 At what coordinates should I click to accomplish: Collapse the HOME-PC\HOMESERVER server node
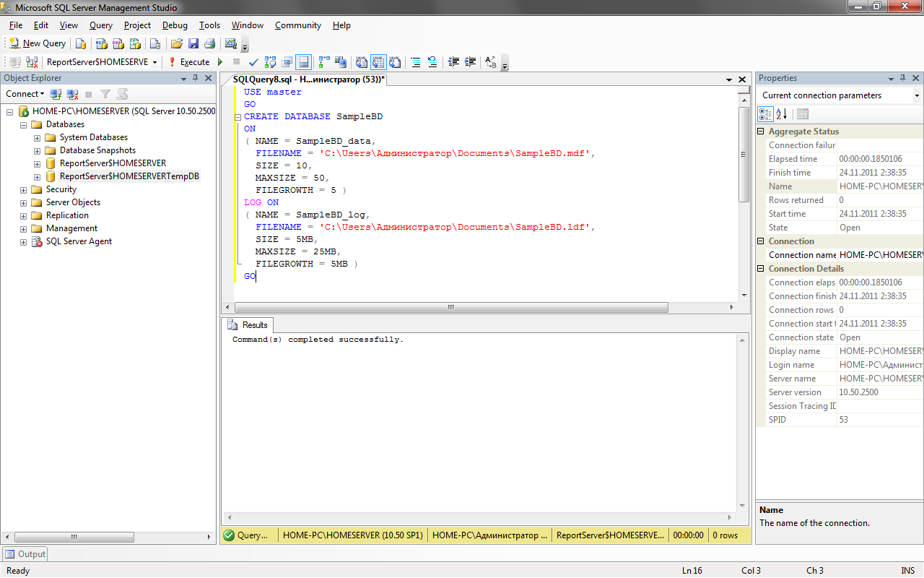tap(10, 111)
